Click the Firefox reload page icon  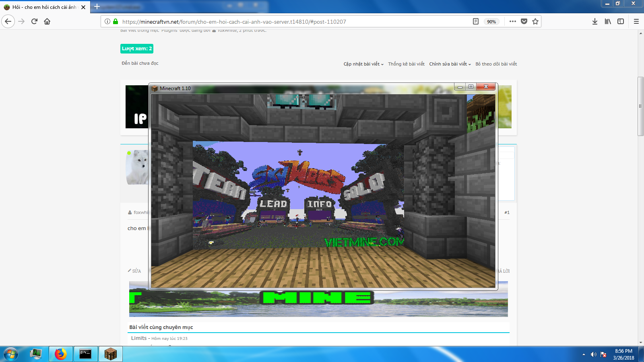pyautogui.click(x=34, y=21)
